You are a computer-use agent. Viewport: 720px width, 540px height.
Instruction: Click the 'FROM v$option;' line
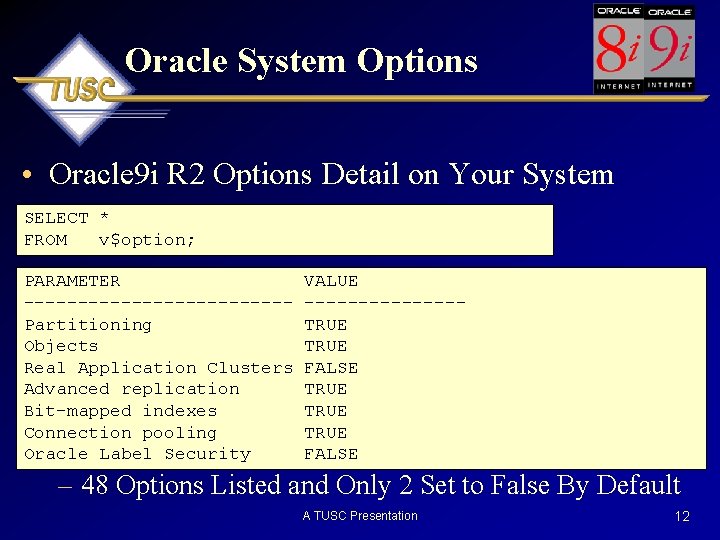110,240
